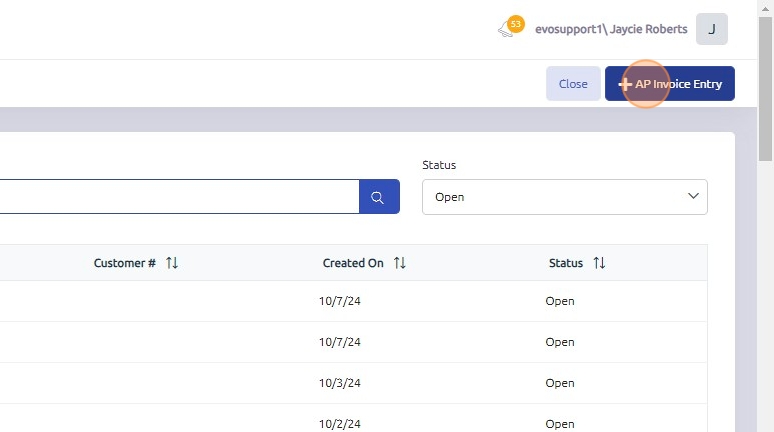Sort by Customer # column arrows
This screenshot has height=432, width=774.
[172, 263]
